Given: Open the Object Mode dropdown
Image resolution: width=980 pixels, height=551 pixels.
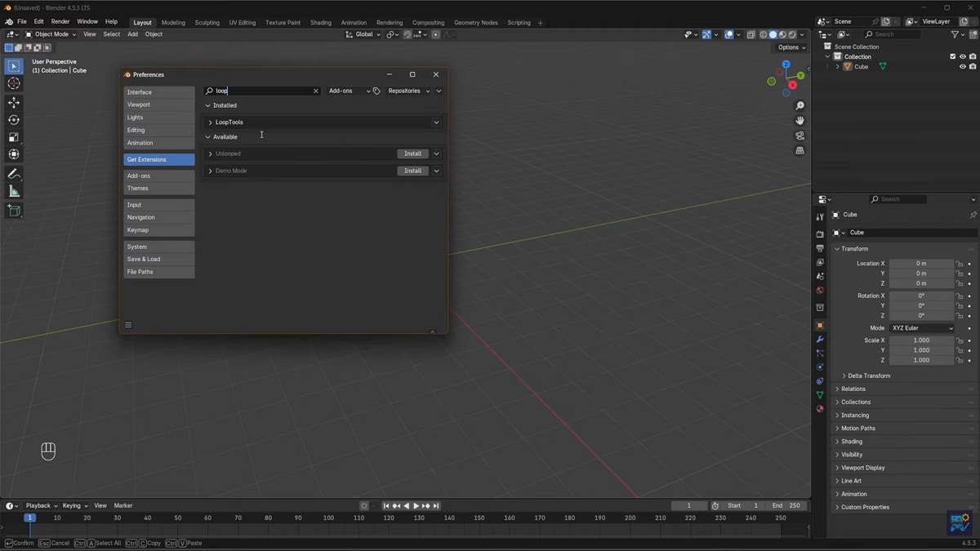Looking at the screenshot, I should click(51, 35).
